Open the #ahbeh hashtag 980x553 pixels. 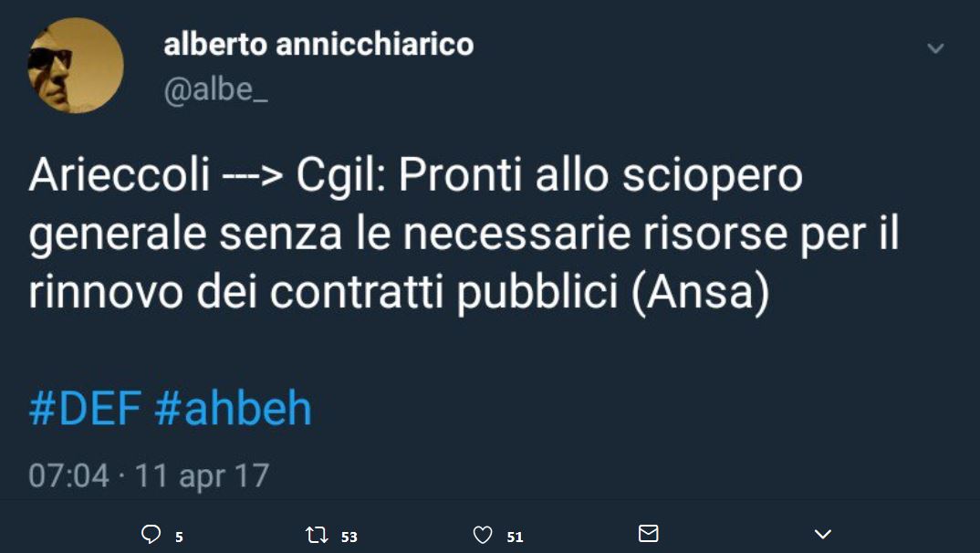click(x=233, y=410)
